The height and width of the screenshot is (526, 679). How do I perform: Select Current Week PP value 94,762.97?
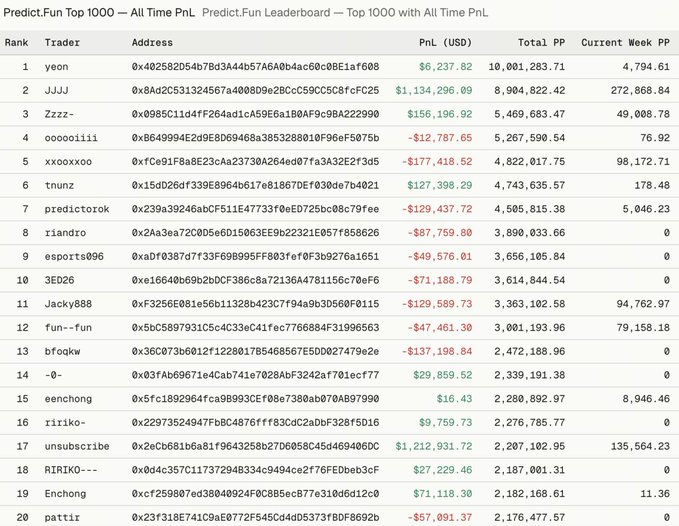tap(643, 304)
